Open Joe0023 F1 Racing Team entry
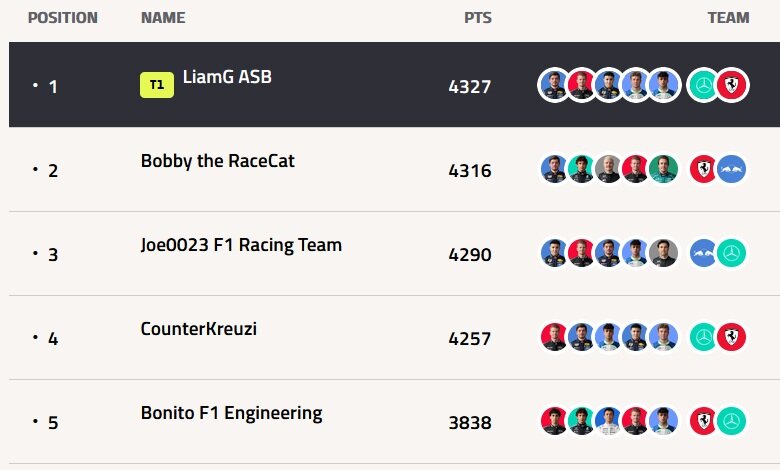Screen dimensions: 780x470 point(241,245)
